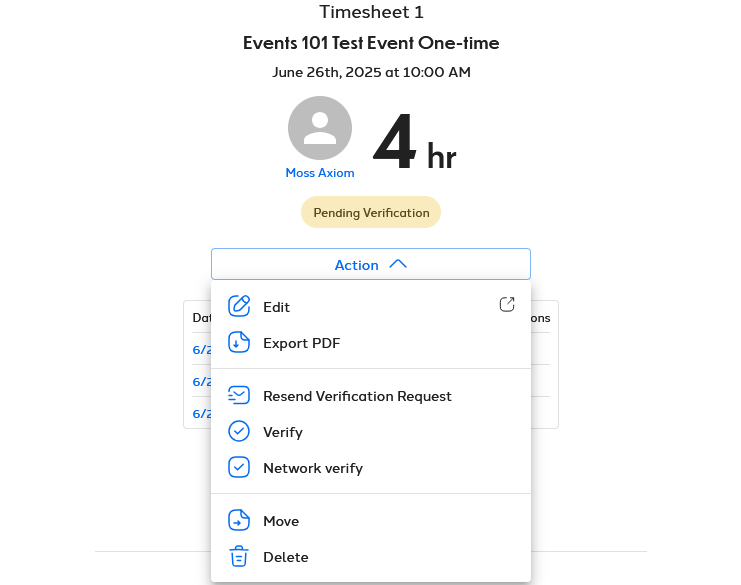Click the Network verify square checkmark icon

pyautogui.click(x=239, y=467)
